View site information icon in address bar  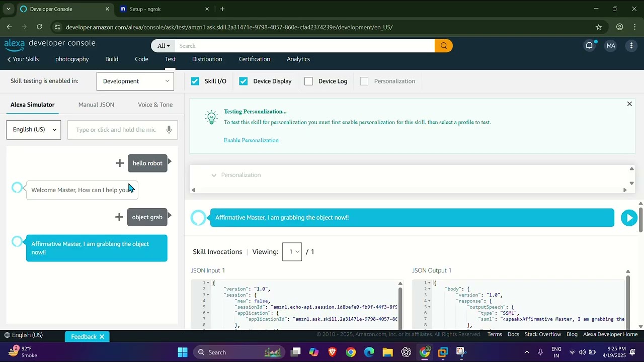coord(57,27)
